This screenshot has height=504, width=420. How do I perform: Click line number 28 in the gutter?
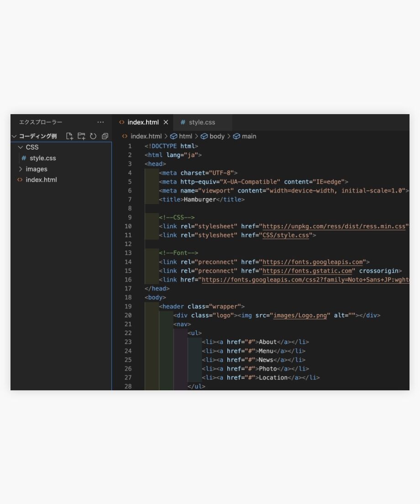point(128,386)
